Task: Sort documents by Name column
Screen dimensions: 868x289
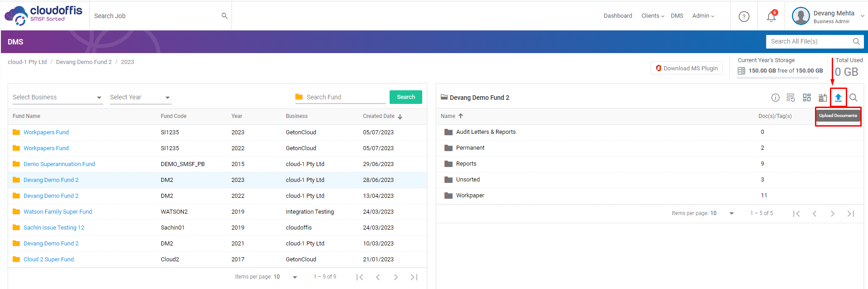Action: [x=452, y=116]
